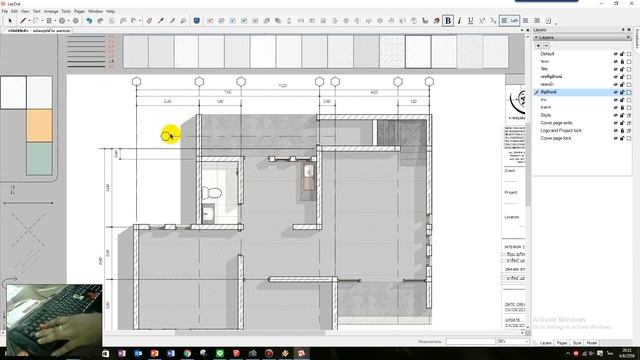The width and height of the screenshot is (640, 360).
Task: Delete layer with the minus button
Action: coord(546,46)
